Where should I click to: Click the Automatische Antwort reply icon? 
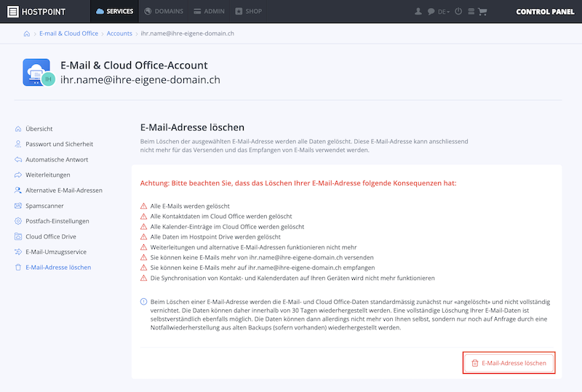[x=17, y=159]
